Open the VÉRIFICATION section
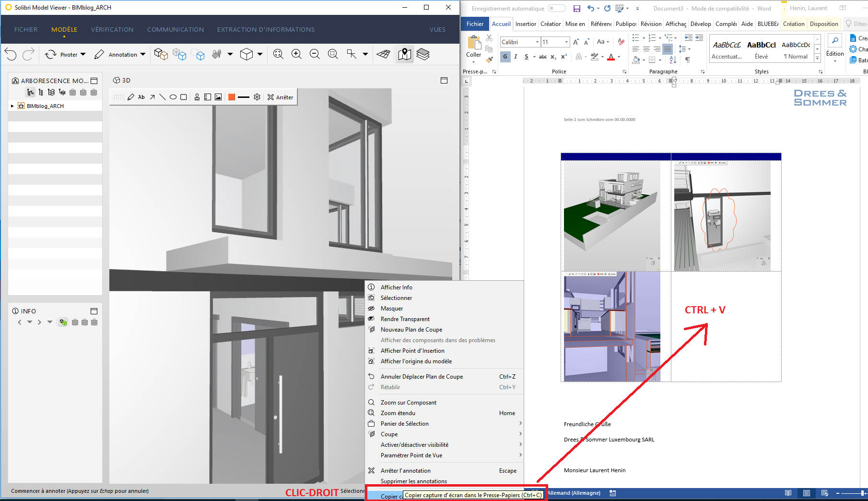The width and height of the screenshot is (868, 501). pos(112,29)
